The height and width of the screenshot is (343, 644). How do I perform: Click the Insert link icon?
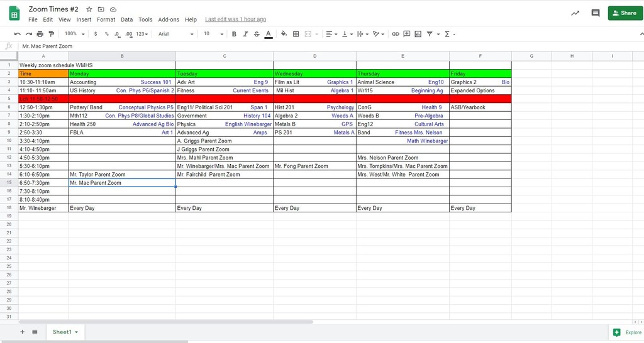[x=396, y=34]
